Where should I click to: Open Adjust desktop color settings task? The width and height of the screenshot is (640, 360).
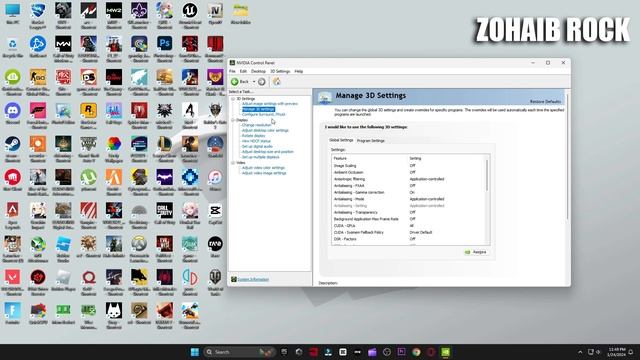click(x=265, y=130)
